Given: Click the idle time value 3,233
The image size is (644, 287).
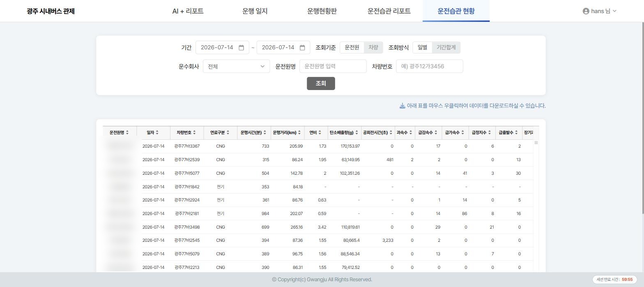Looking at the screenshot, I should click(x=387, y=241).
